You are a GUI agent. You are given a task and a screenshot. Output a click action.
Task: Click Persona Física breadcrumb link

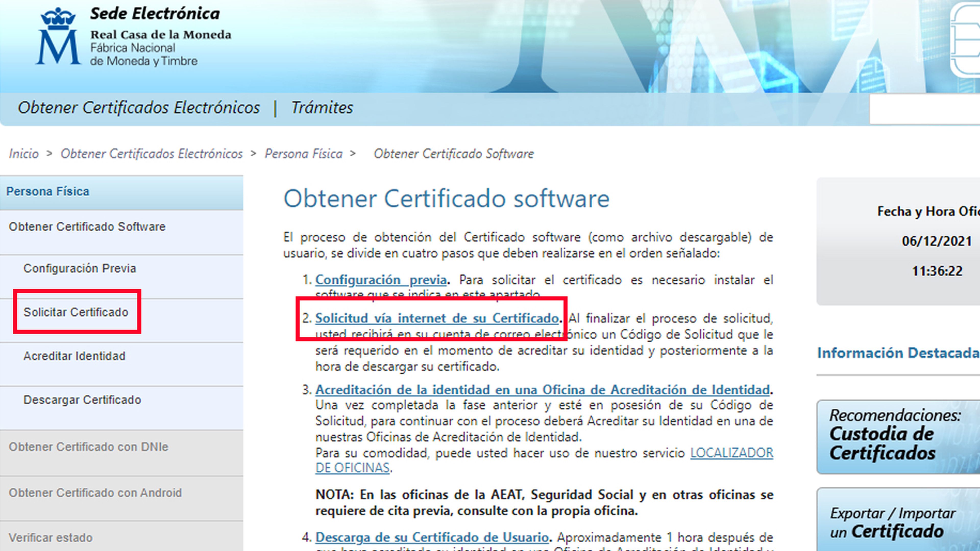pyautogui.click(x=303, y=154)
